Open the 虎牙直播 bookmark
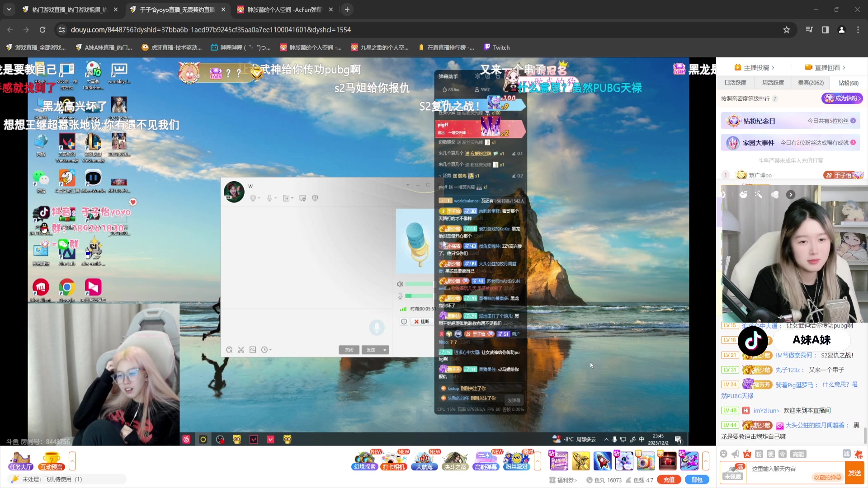Image resolution: width=868 pixels, height=488 pixels. click(172, 47)
